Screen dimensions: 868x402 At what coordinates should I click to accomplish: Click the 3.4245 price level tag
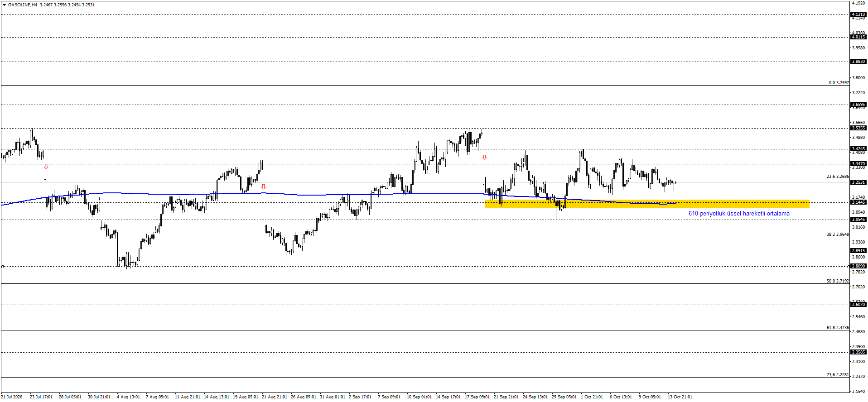(x=858, y=149)
